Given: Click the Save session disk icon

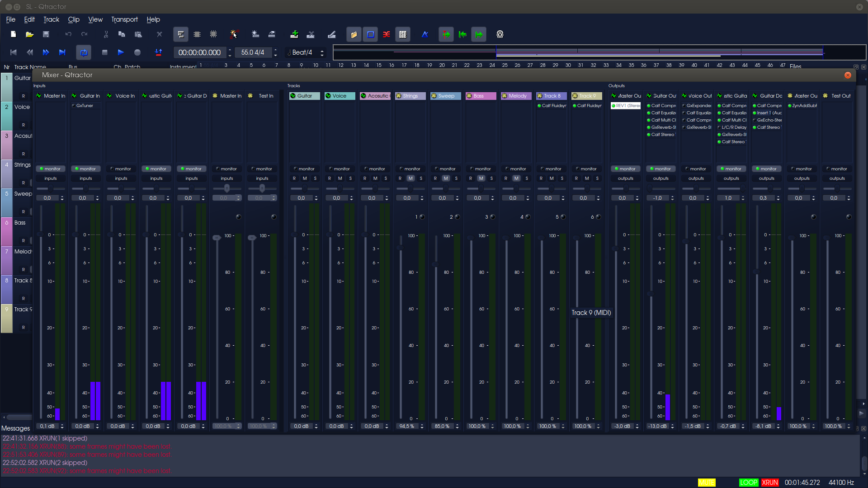Looking at the screenshot, I should [46, 34].
